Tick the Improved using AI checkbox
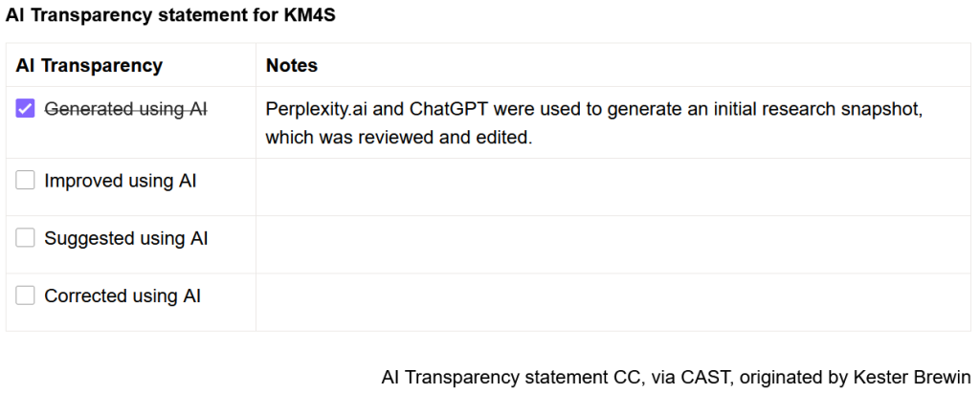The width and height of the screenshot is (980, 393). [26, 180]
